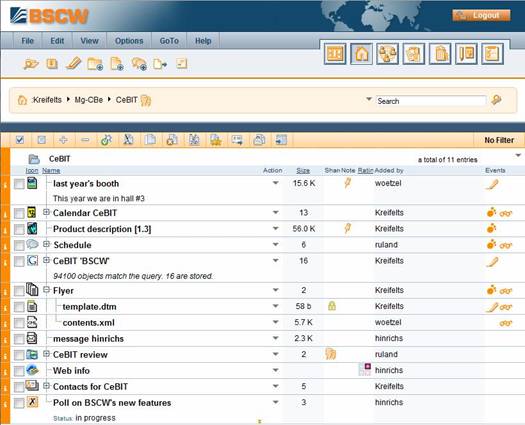Click the edit pencil icon in shortcut bar
Screen dimensions: 525x425
[x=73, y=63]
